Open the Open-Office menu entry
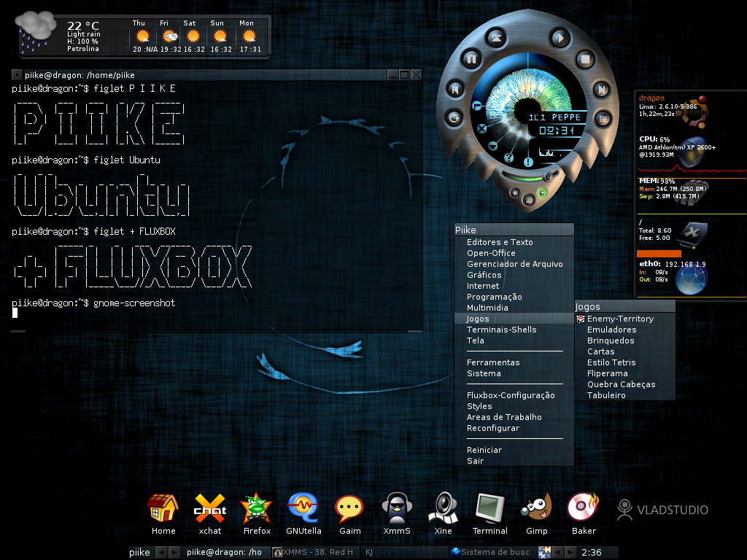The height and width of the screenshot is (560, 747). tap(514, 253)
